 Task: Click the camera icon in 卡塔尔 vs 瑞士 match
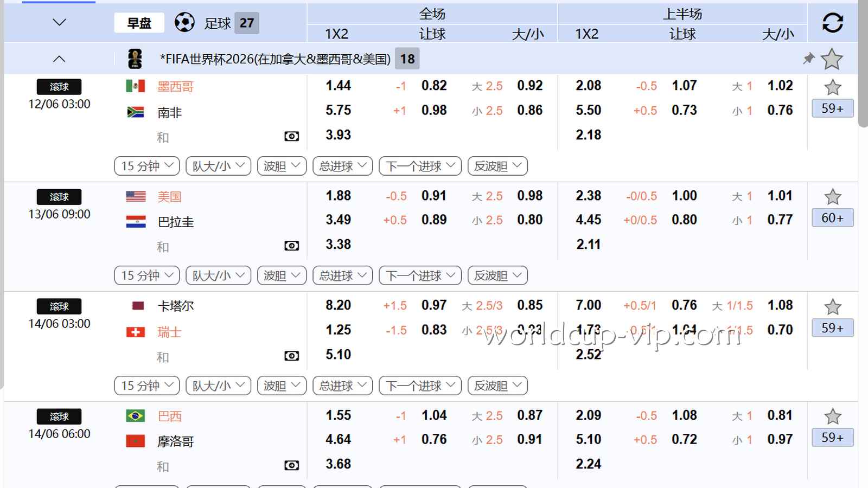(291, 356)
